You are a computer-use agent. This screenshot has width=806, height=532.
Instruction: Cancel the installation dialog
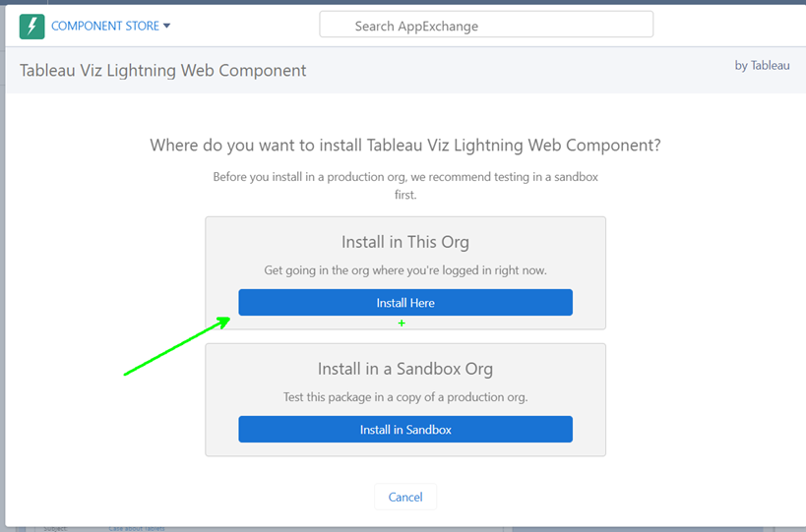(x=404, y=498)
